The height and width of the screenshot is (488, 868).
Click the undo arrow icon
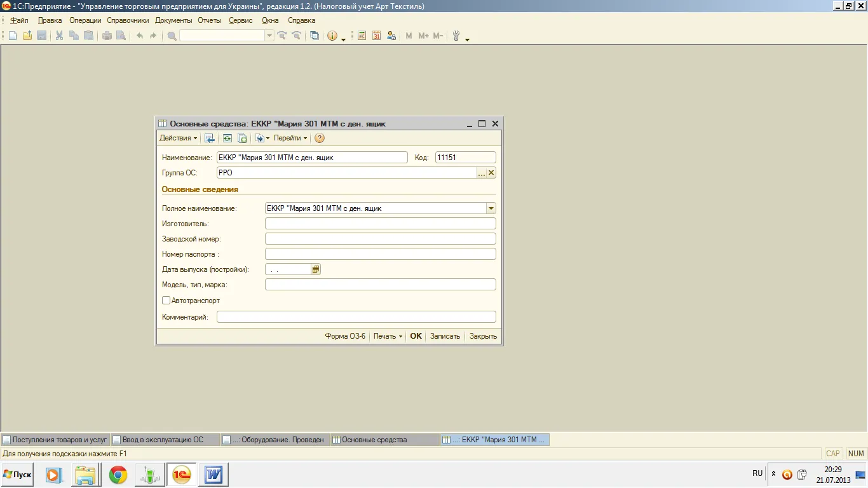tap(140, 36)
